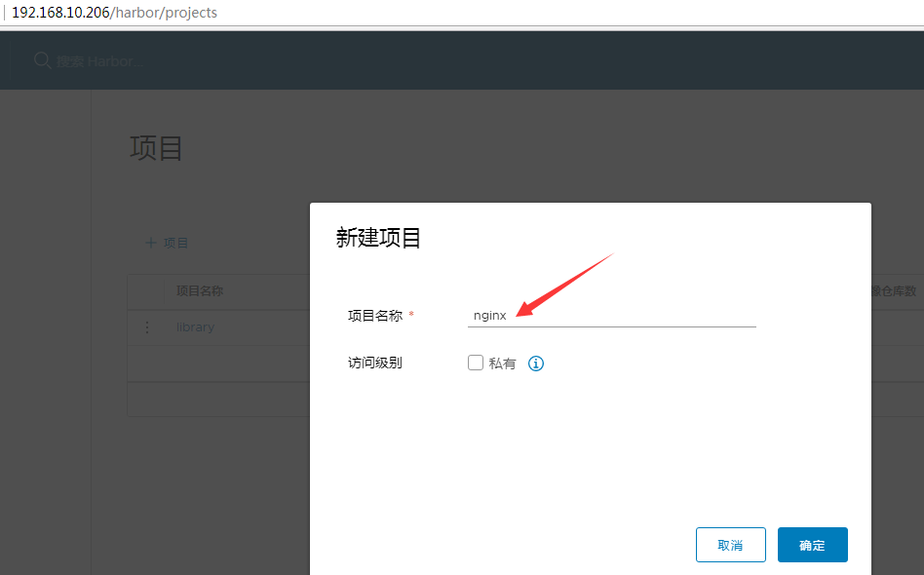Click the 访问级别 label
The image size is (924, 575).
tap(375, 363)
